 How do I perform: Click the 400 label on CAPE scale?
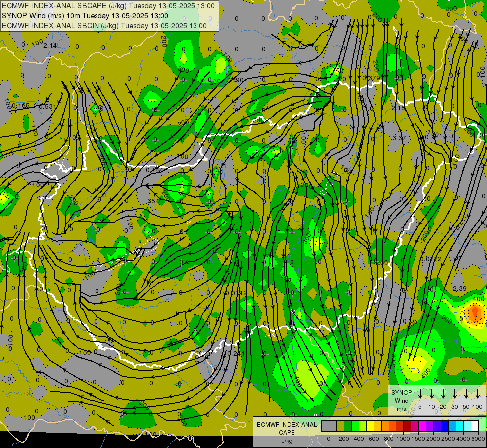point(359,439)
